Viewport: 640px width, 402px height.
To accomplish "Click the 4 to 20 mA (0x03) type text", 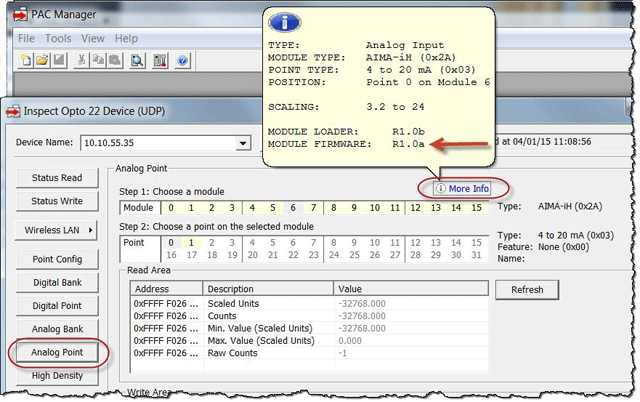I will tap(576, 235).
